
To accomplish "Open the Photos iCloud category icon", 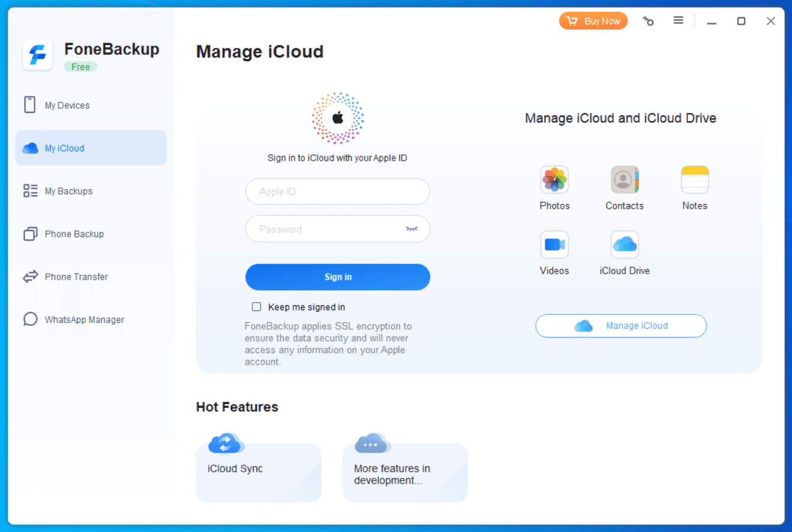I will (x=554, y=180).
